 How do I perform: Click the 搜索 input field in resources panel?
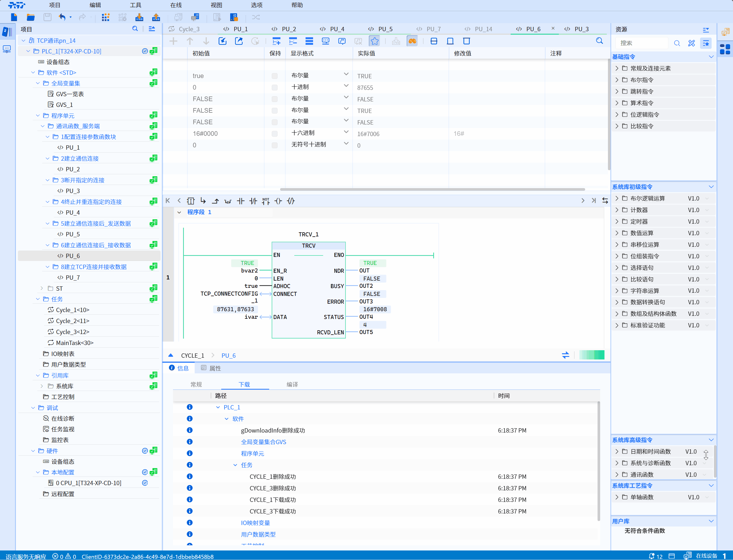(642, 43)
